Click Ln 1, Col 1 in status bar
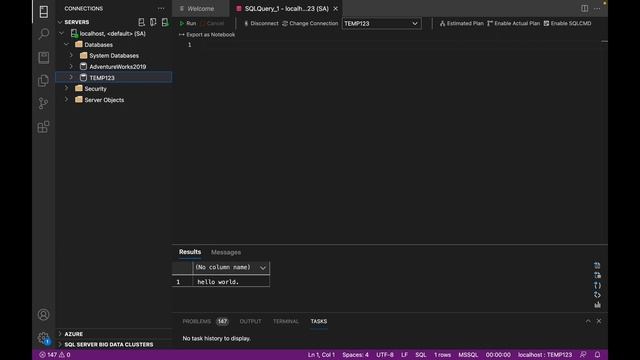 (321, 355)
